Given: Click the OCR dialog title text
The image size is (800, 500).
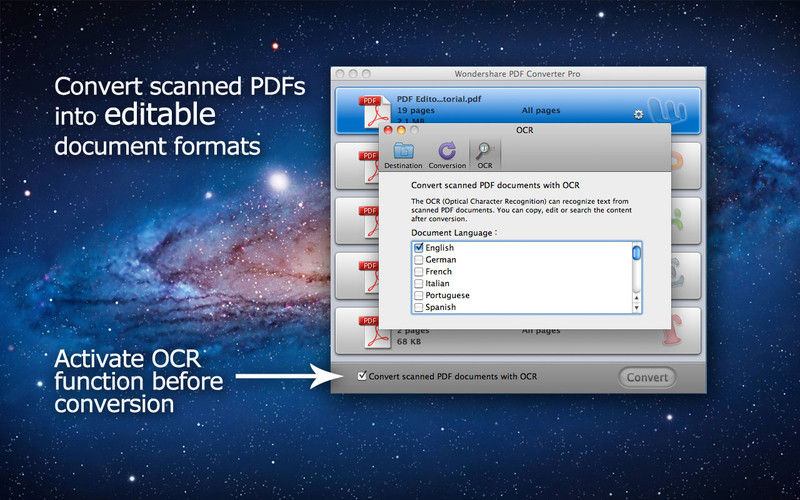Looking at the screenshot, I should pos(524,130).
